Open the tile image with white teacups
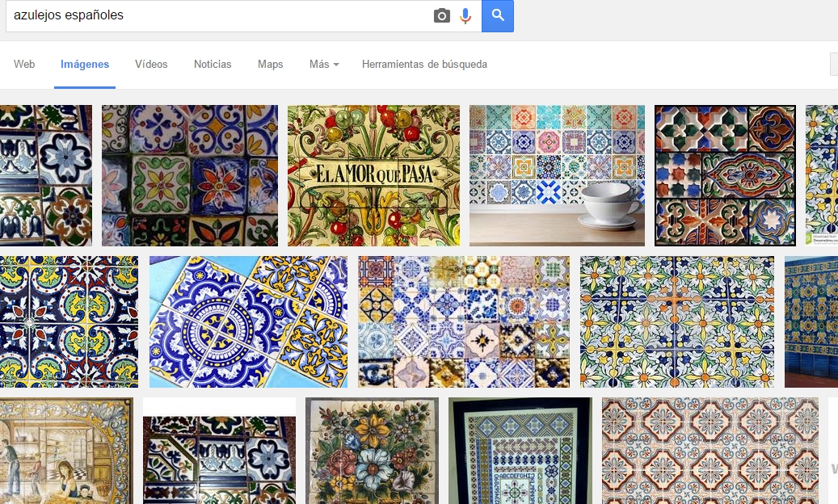This screenshot has width=838, height=504. point(557,175)
